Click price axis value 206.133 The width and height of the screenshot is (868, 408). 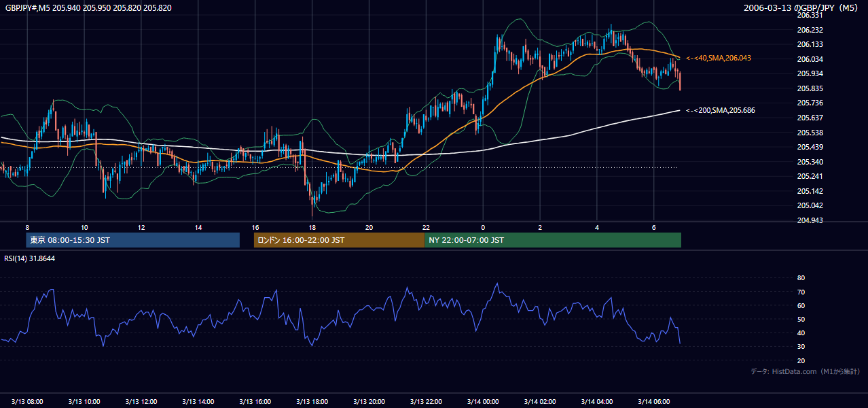point(810,44)
